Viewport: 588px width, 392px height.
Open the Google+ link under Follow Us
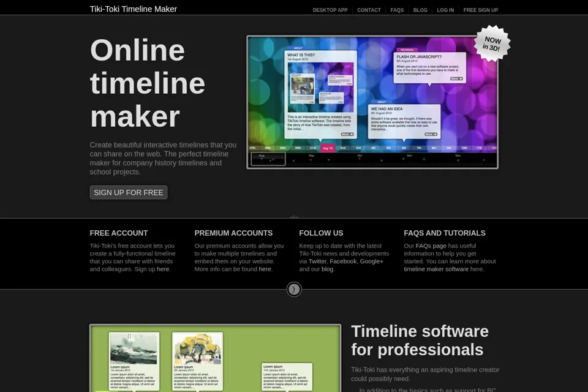(x=372, y=261)
